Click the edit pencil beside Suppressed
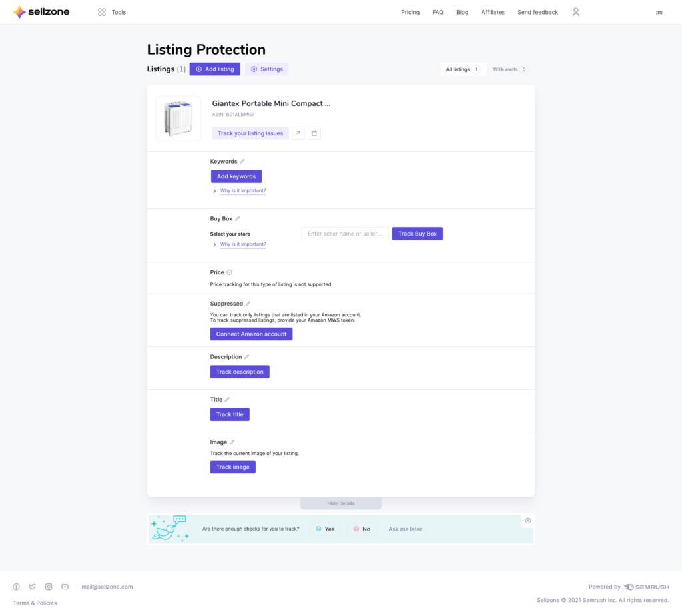Viewport: 682px width, 616px height. tap(248, 304)
